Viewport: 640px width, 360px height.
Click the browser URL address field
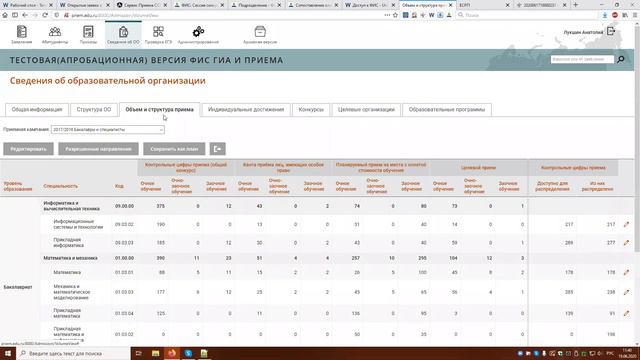(224, 15)
